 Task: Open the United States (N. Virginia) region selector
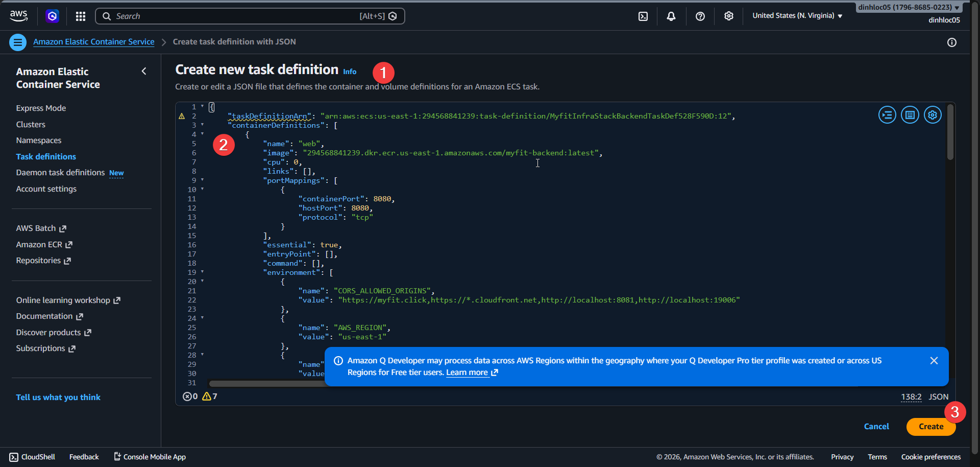pos(796,16)
